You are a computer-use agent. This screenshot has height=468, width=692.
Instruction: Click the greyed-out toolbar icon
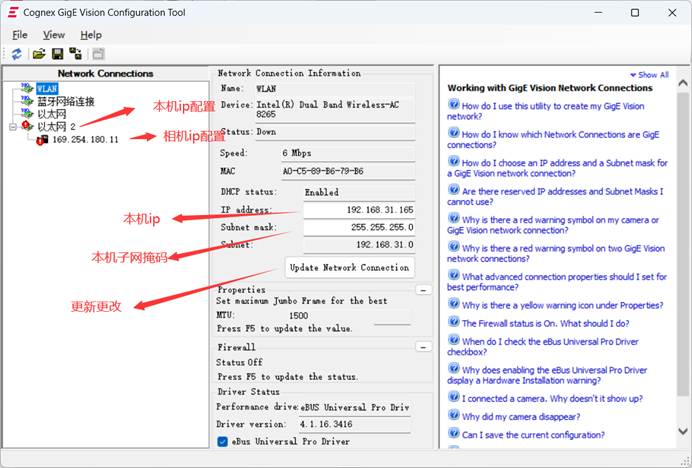pos(98,54)
